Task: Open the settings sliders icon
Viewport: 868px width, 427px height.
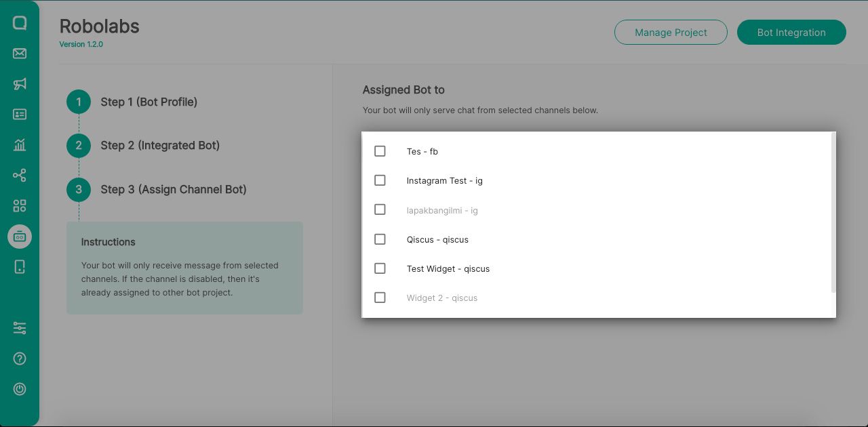Action: tap(20, 329)
